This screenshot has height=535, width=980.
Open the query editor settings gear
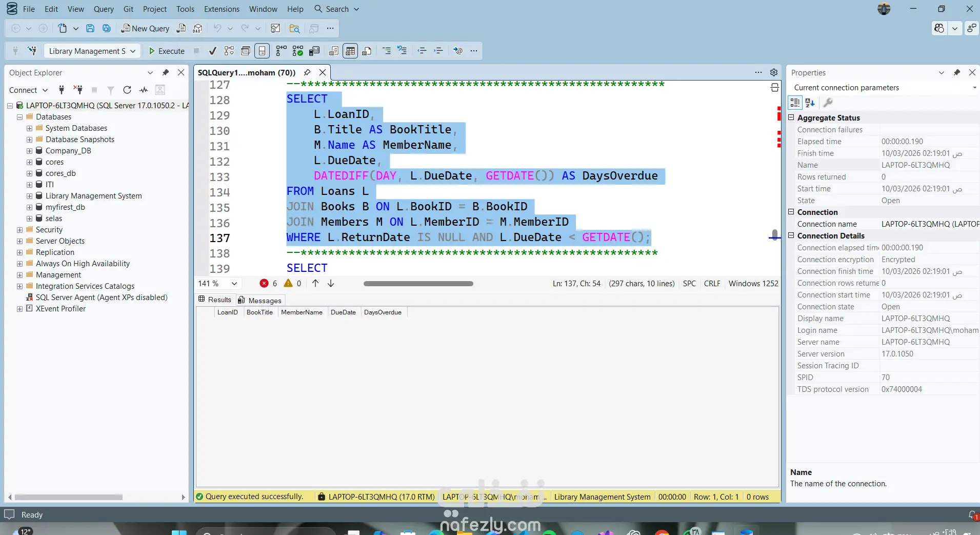click(x=774, y=72)
